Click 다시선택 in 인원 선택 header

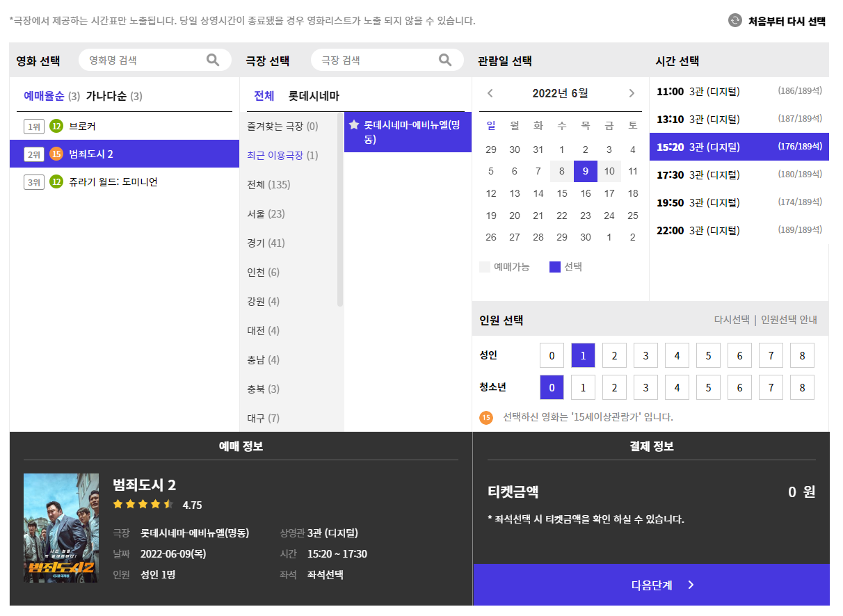point(732,320)
